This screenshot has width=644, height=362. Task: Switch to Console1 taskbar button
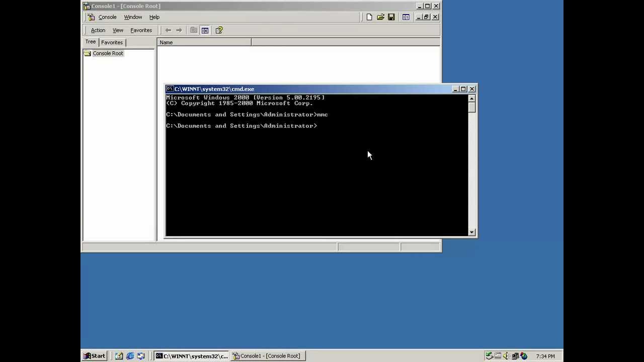click(267, 356)
